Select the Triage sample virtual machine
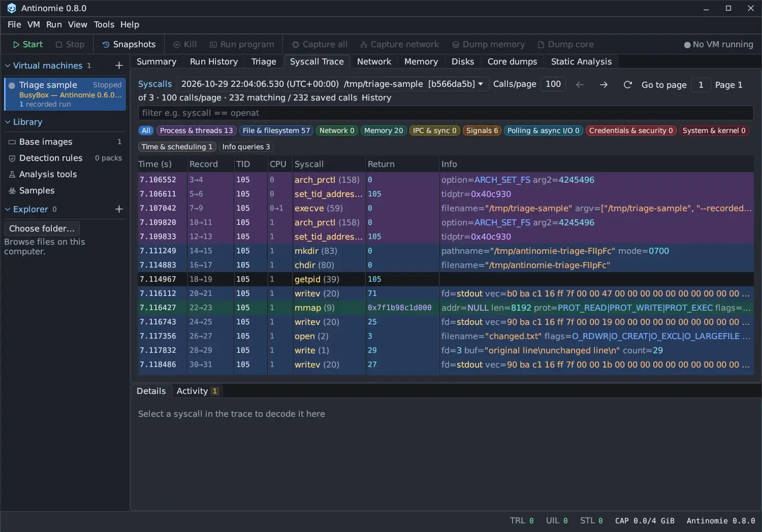 [65, 94]
